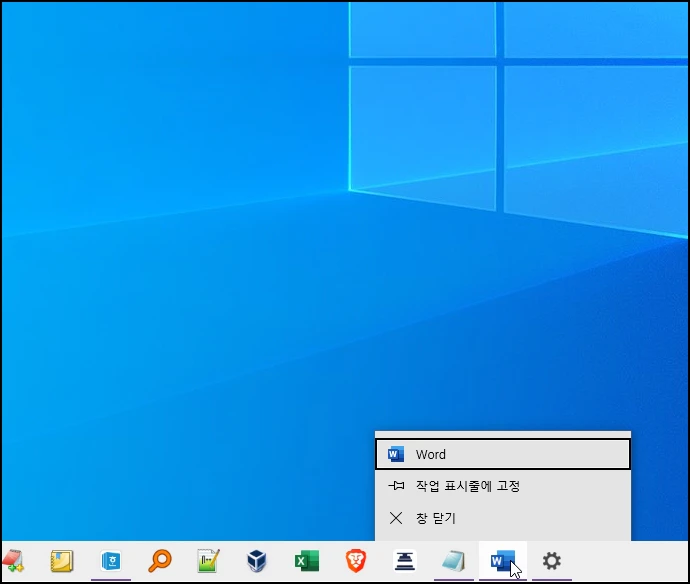Select the pin to taskbar option (작업 표시줄에 고정)
Screen dimensions: 690x584
coord(503,486)
